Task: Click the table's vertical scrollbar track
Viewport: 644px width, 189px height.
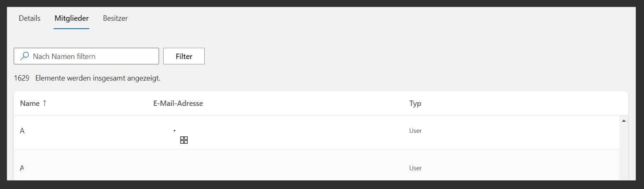Action: (x=624, y=154)
